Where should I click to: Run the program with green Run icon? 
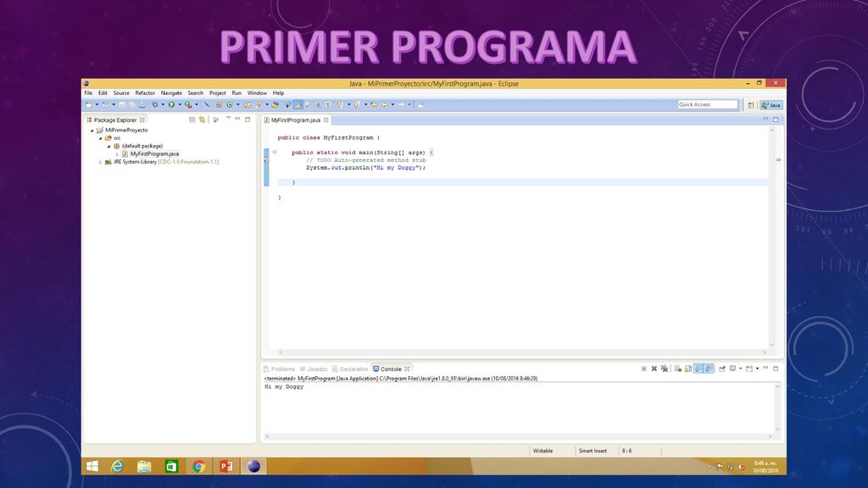tap(171, 104)
